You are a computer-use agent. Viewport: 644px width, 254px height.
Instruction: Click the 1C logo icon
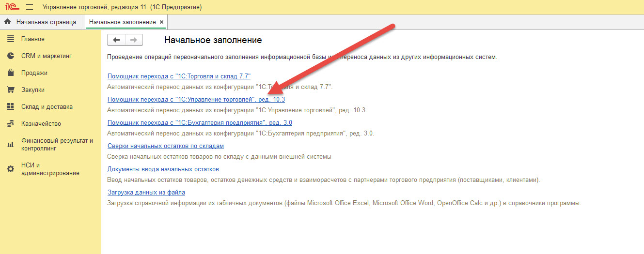[x=12, y=7]
